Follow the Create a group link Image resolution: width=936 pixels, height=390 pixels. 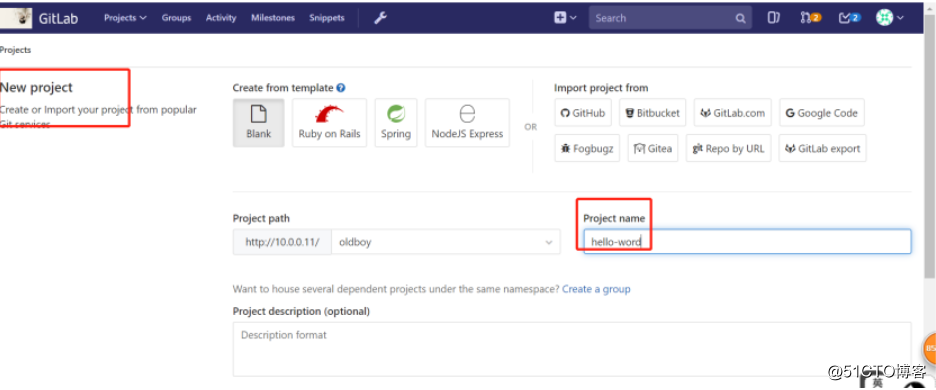click(596, 289)
